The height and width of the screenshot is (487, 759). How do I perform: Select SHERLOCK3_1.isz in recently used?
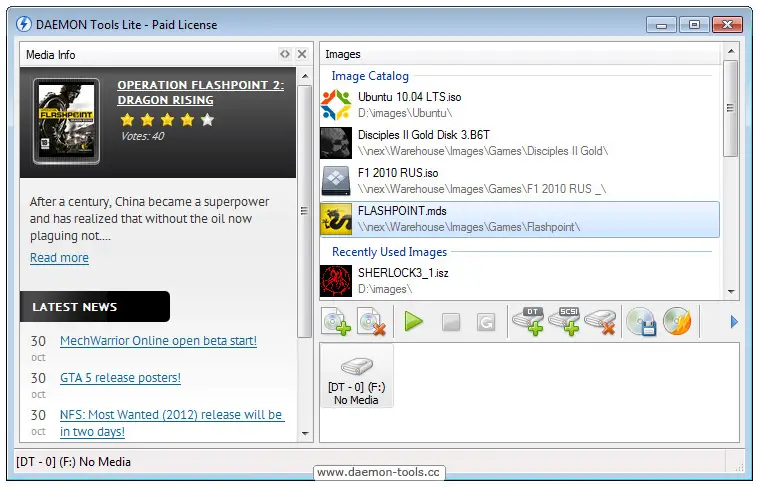(403, 273)
